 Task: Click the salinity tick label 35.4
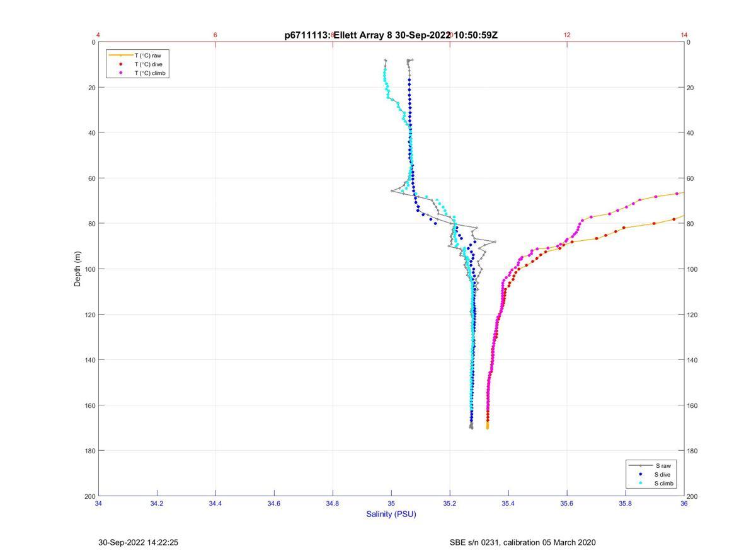508,503
